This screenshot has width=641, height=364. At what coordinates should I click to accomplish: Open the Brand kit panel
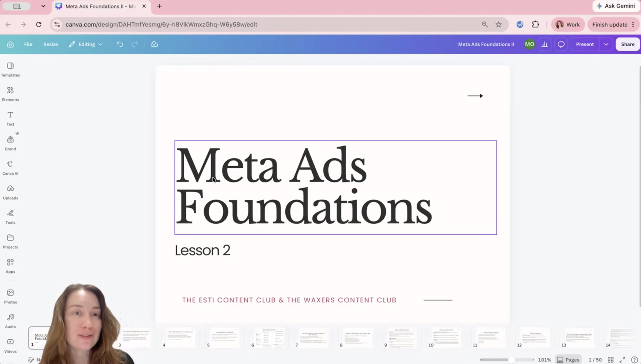coord(10,143)
